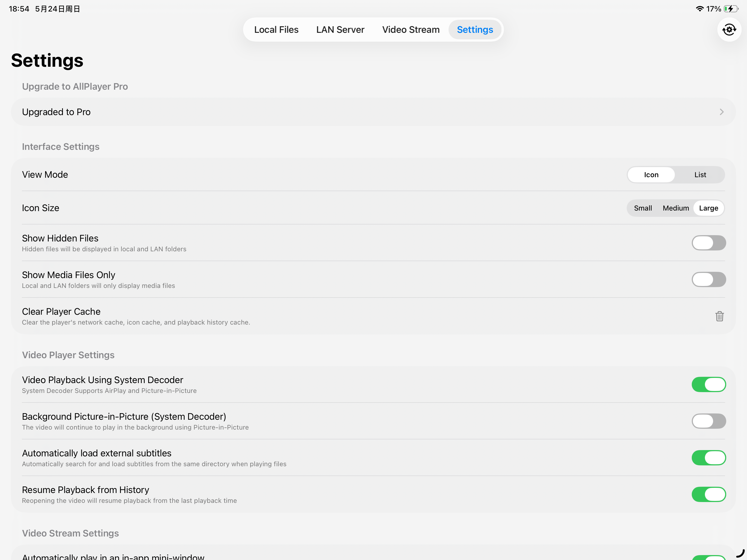The height and width of the screenshot is (560, 747).
Task: Disable Video Playback Using System Decoder
Action: [708, 384]
